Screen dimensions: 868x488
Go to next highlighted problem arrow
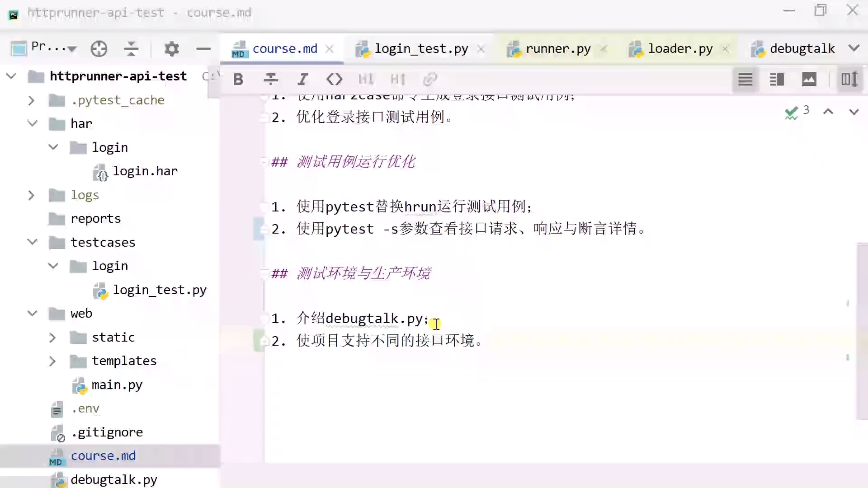tap(854, 112)
